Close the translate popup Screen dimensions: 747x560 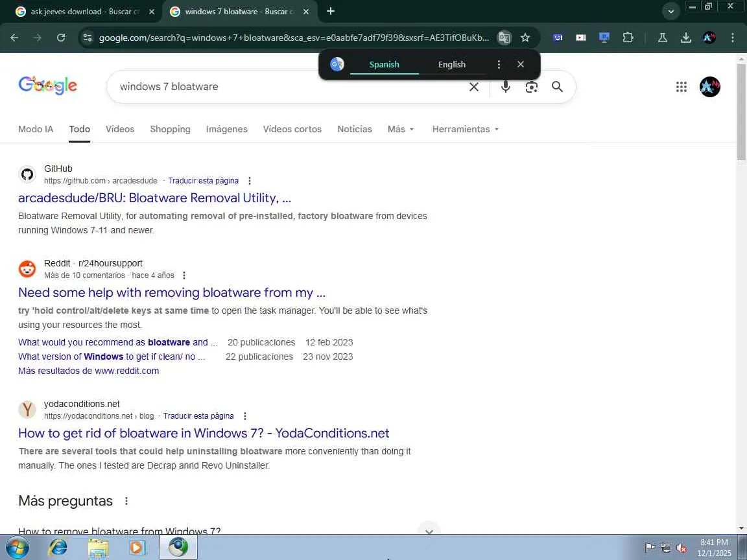coord(520,64)
